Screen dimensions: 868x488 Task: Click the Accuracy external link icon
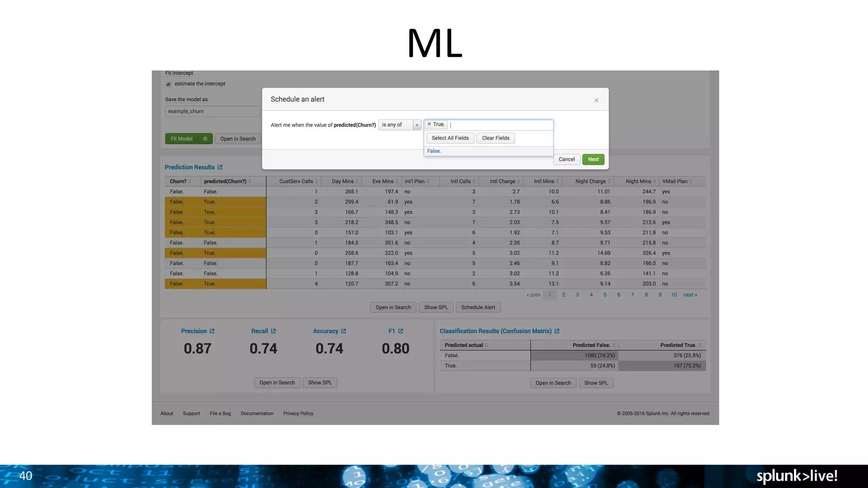(344, 331)
